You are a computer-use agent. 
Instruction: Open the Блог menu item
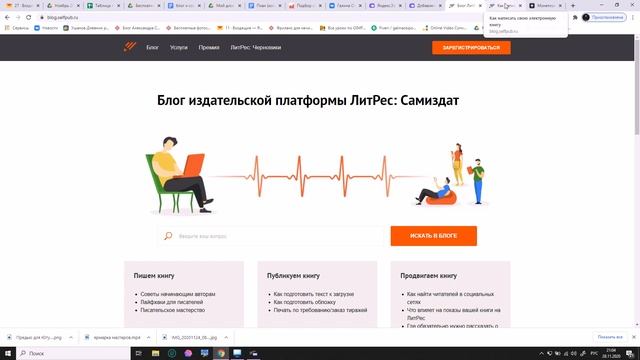(152, 47)
